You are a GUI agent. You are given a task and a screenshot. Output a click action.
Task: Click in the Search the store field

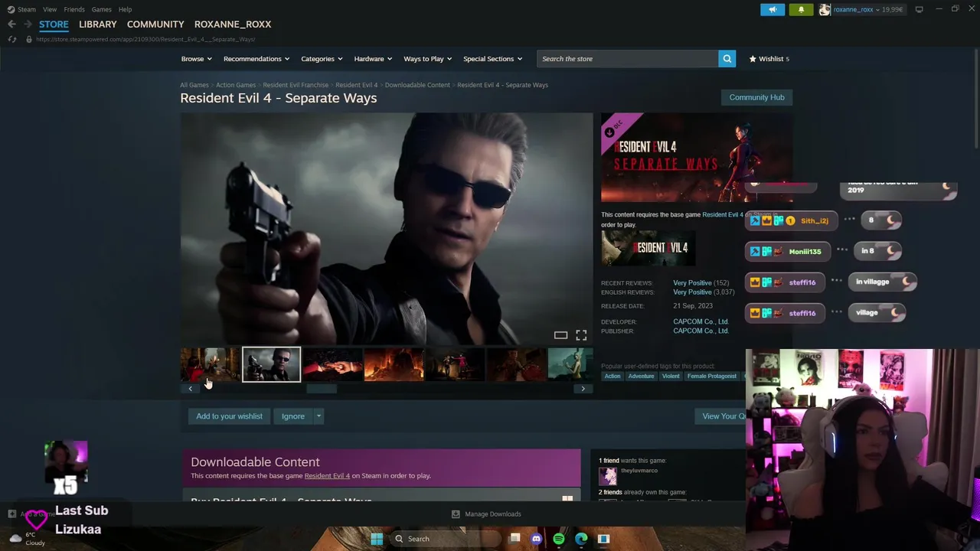tap(628, 59)
